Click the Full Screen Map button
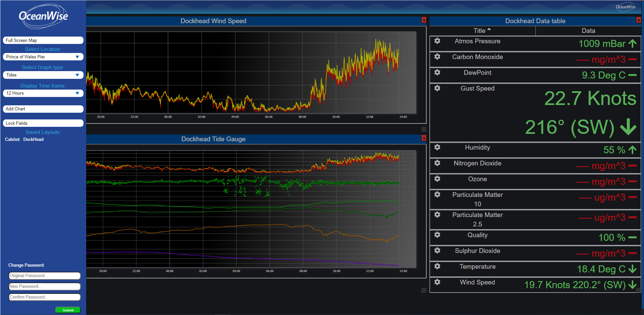 click(43, 40)
